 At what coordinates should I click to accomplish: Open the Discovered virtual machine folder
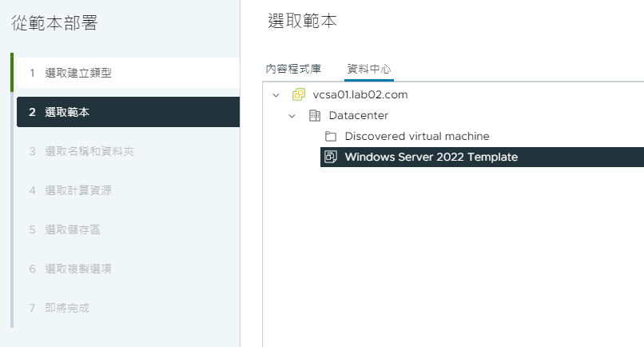coord(417,136)
